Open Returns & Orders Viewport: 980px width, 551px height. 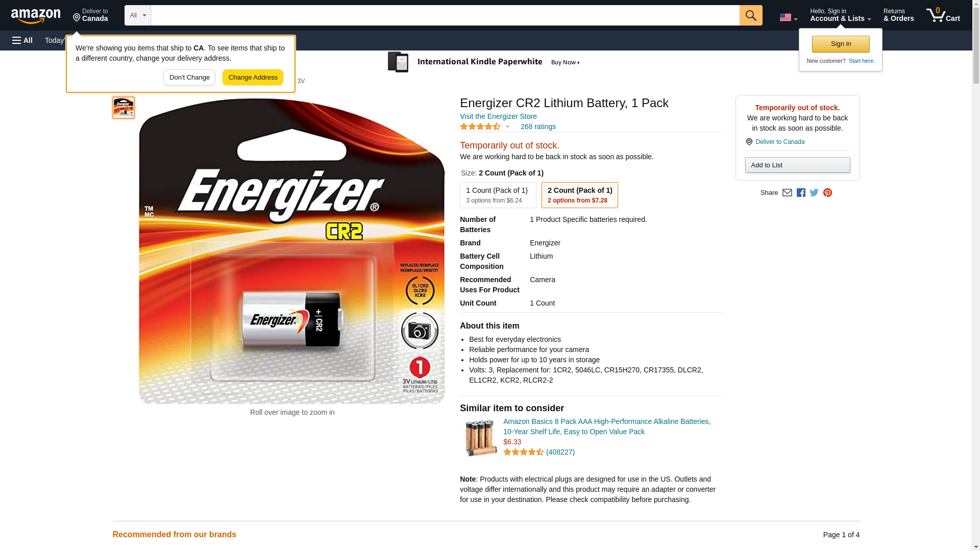[898, 15]
